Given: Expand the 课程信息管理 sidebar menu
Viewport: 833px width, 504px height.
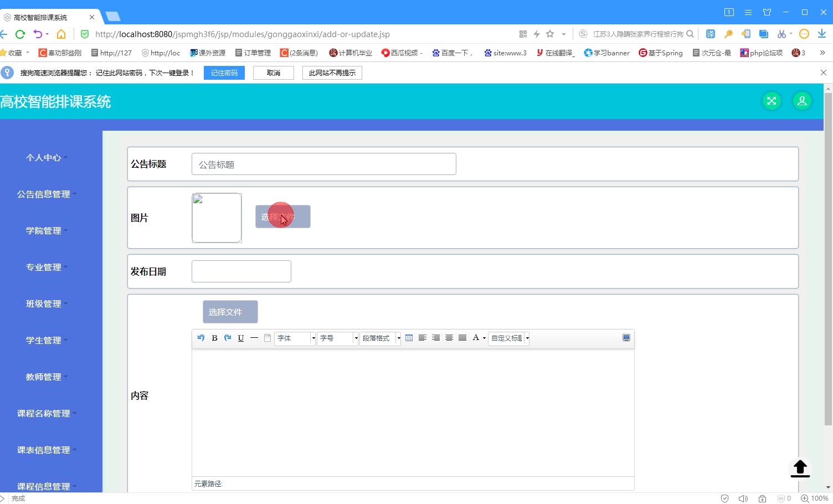Looking at the screenshot, I should pyautogui.click(x=47, y=486).
